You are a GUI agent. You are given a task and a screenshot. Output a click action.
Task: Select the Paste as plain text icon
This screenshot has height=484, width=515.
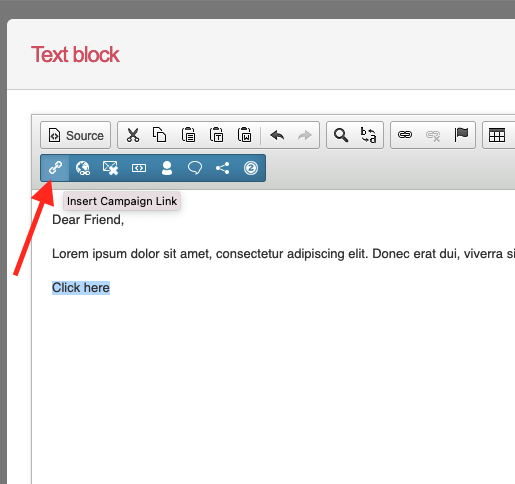[x=216, y=135]
